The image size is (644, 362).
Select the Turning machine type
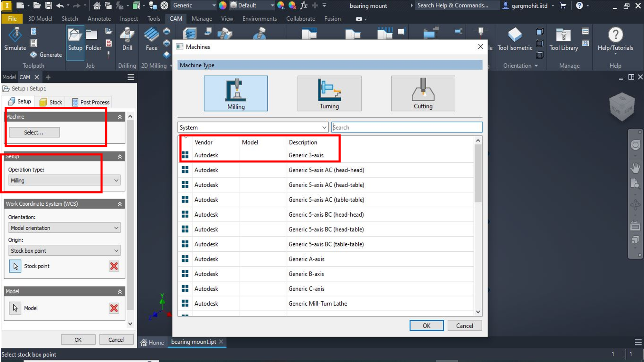coord(329,93)
